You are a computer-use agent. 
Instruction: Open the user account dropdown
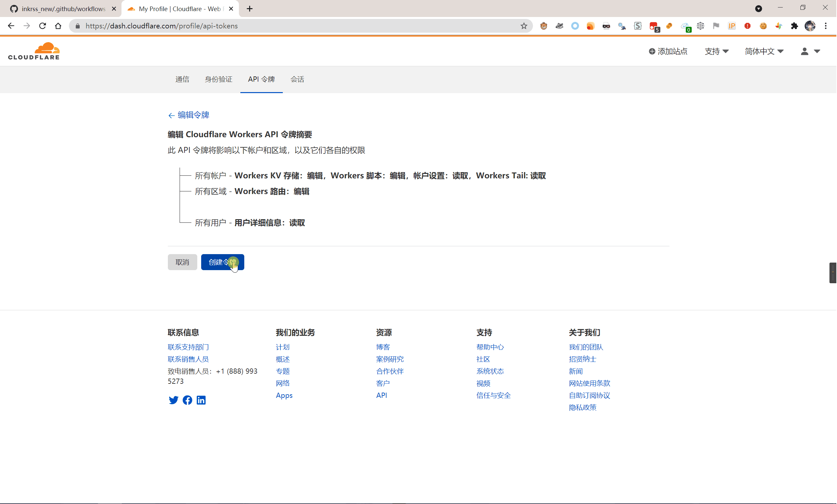tap(810, 51)
